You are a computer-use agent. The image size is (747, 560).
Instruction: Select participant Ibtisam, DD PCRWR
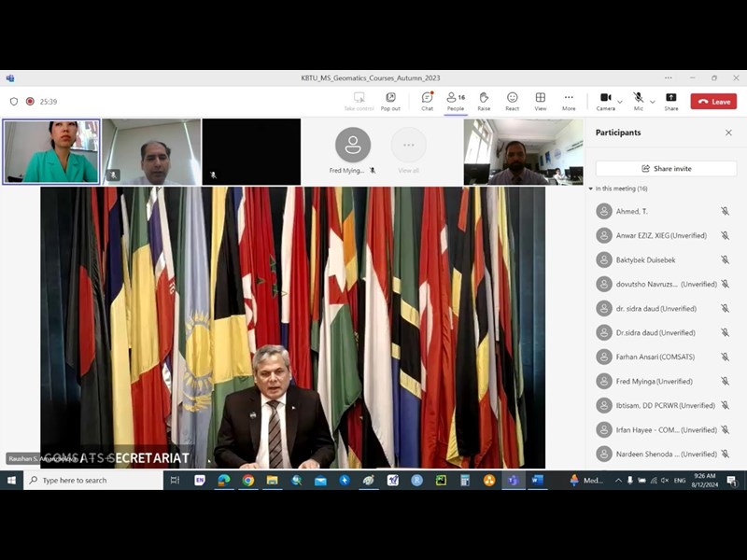663,405
